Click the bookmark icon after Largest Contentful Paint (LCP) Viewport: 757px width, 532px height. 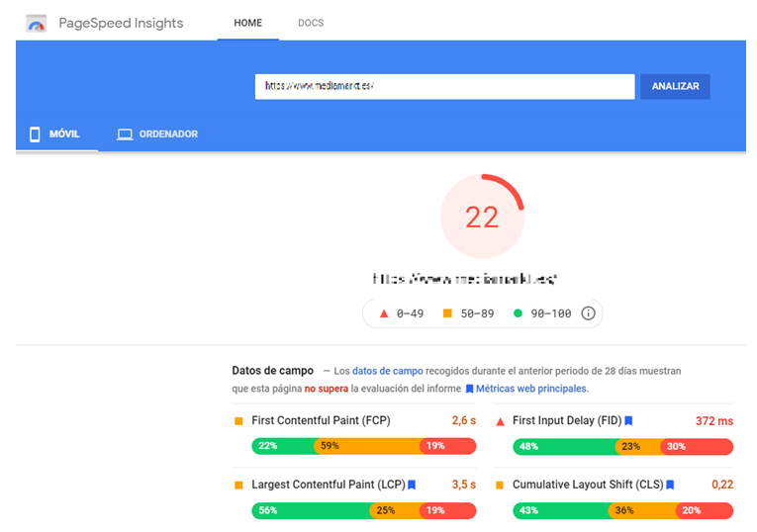[x=412, y=485]
